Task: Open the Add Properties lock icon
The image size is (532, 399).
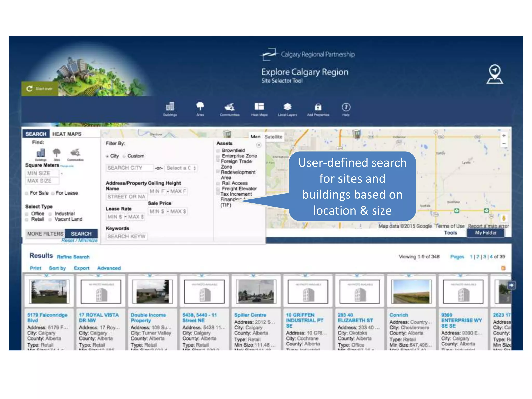Action: [x=318, y=109]
